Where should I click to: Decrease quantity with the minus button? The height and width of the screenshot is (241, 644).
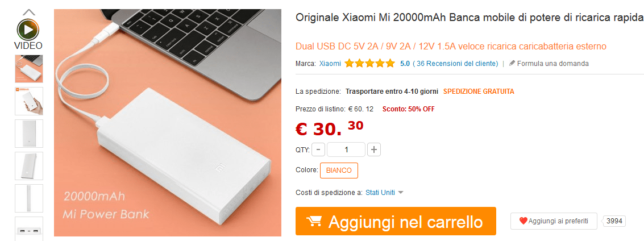coord(318,150)
